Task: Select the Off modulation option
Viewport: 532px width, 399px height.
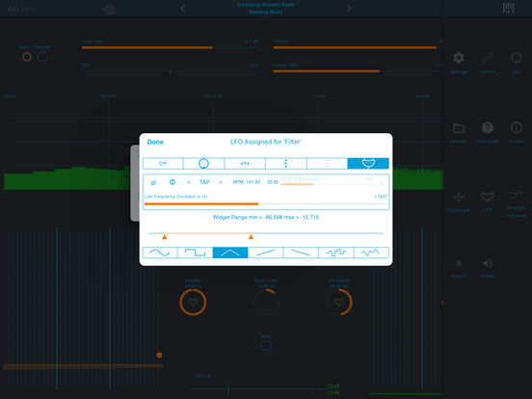Action: [x=163, y=163]
